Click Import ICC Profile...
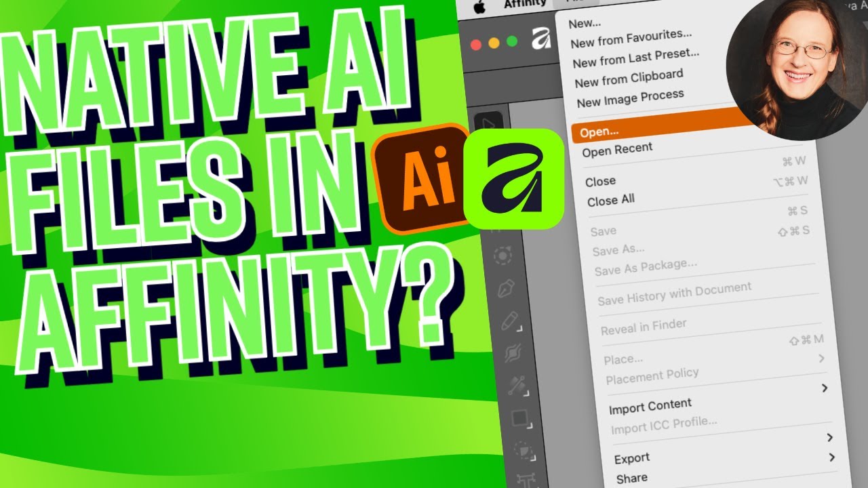Viewport: 868px width, 488px height. click(x=663, y=426)
